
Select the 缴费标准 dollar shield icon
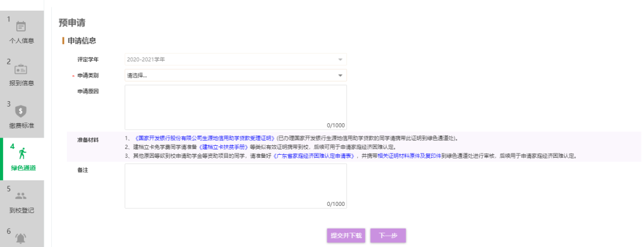click(20, 111)
